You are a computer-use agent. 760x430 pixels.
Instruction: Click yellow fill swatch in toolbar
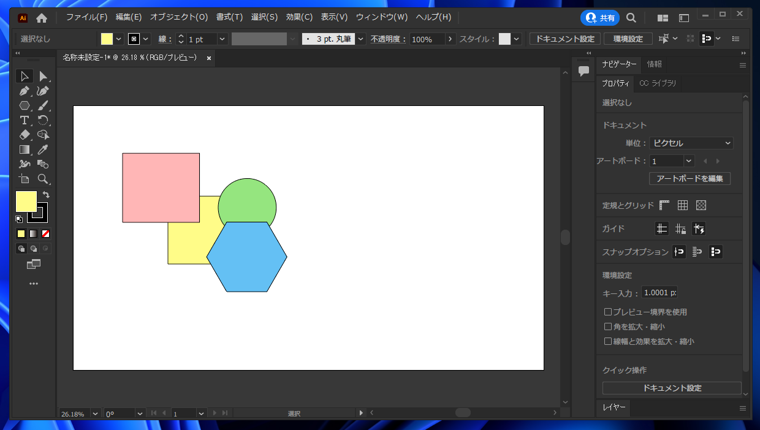coord(26,201)
